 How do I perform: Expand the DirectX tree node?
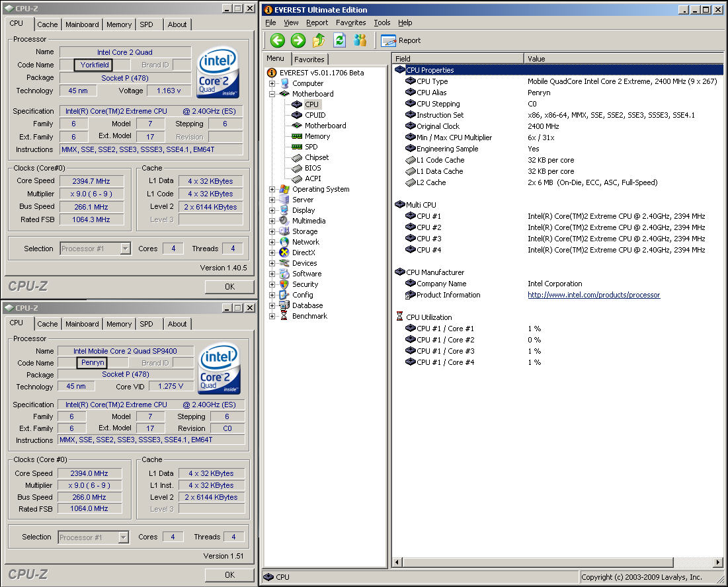click(272, 253)
